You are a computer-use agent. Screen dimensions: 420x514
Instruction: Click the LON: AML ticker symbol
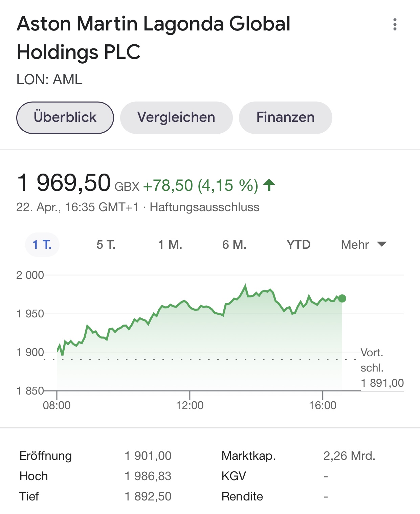[x=49, y=80]
